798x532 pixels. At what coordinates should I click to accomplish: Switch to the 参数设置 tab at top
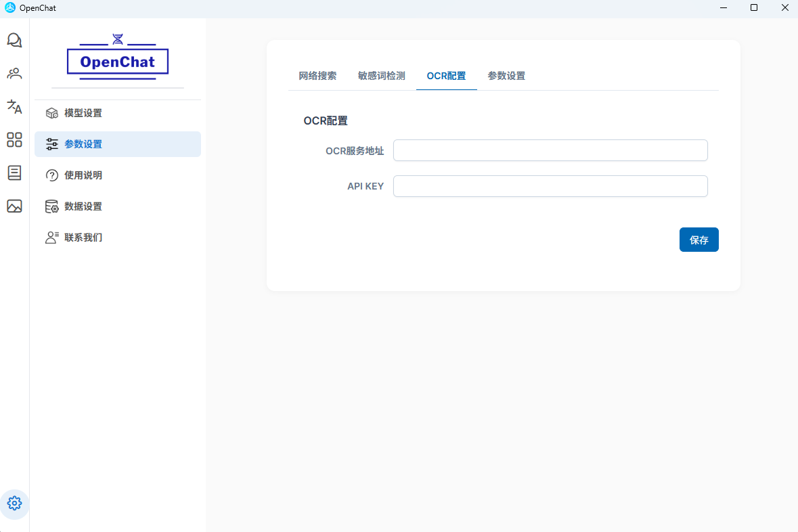pyautogui.click(x=506, y=76)
